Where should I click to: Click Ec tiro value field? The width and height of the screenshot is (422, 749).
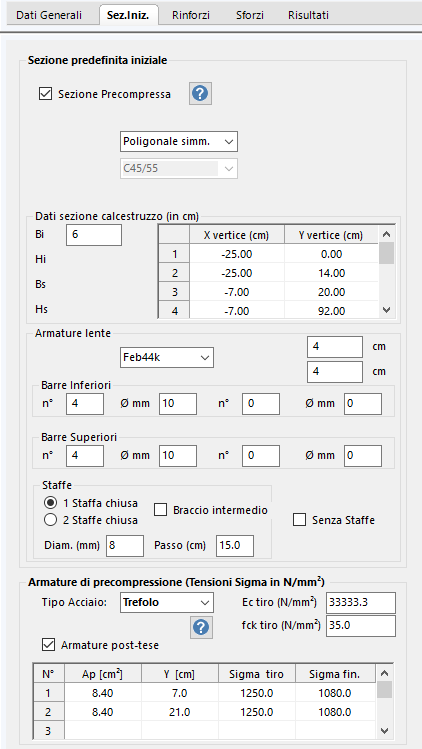coord(361,603)
